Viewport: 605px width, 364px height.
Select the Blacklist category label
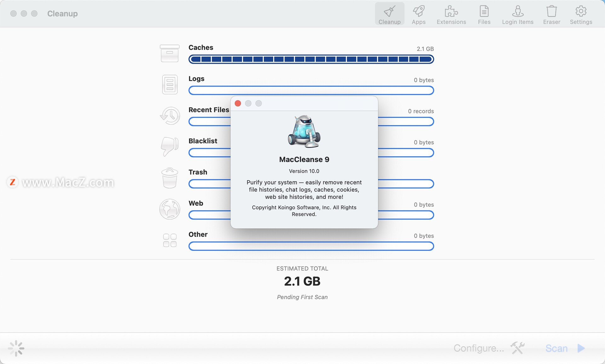[203, 141]
